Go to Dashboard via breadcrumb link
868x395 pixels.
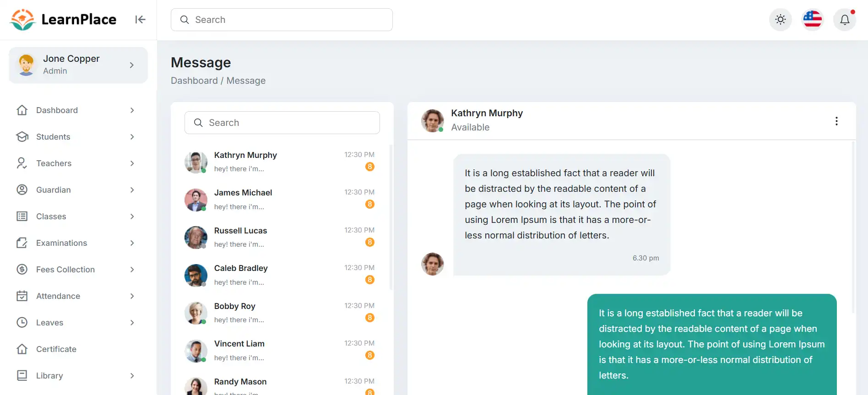click(x=194, y=81)
